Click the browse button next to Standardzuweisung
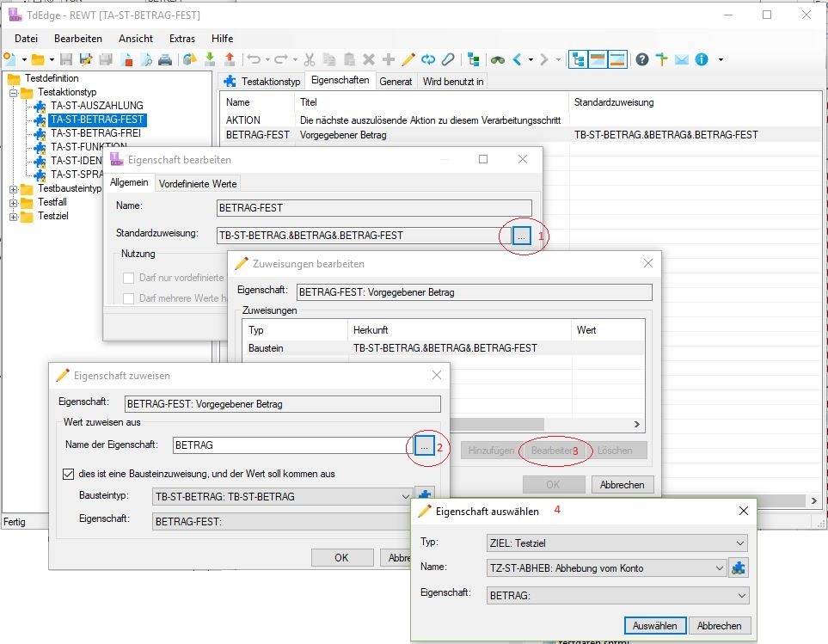Viewport: 828px width, 644px height. [522, 236]
